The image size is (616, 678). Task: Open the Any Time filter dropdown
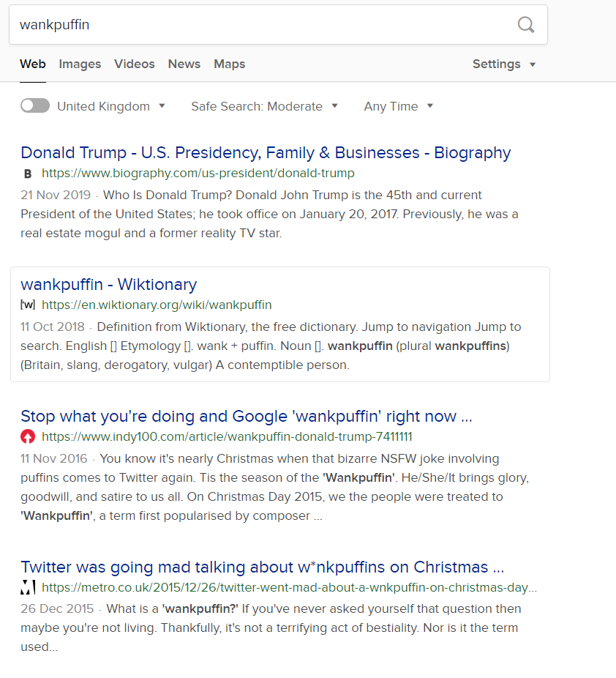coord(398,106)
